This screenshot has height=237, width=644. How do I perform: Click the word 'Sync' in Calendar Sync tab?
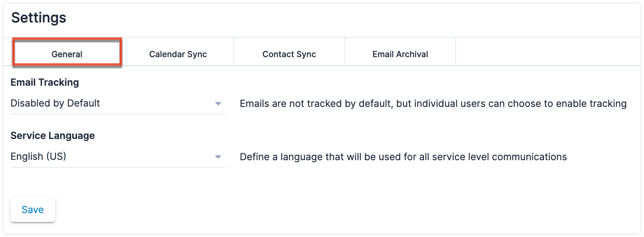197,54
